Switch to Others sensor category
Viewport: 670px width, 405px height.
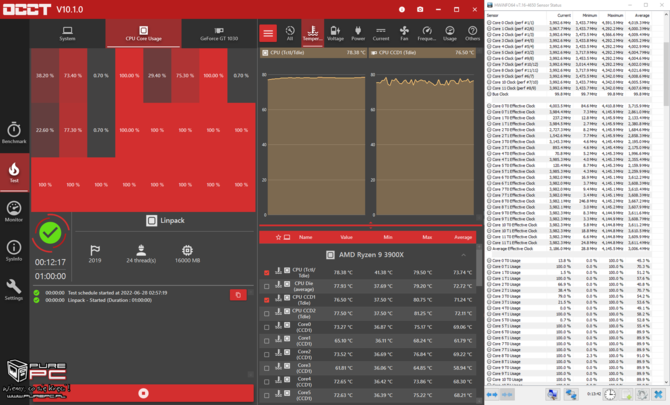pos(472,33)
